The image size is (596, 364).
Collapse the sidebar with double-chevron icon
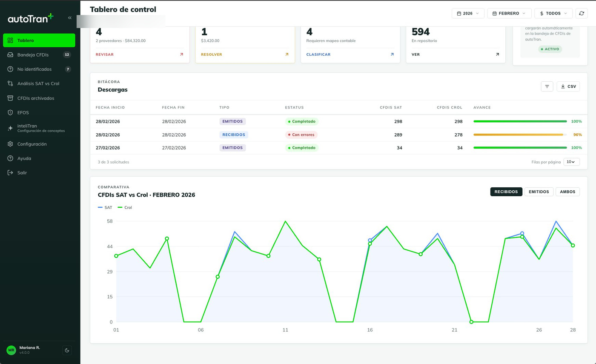70,18
